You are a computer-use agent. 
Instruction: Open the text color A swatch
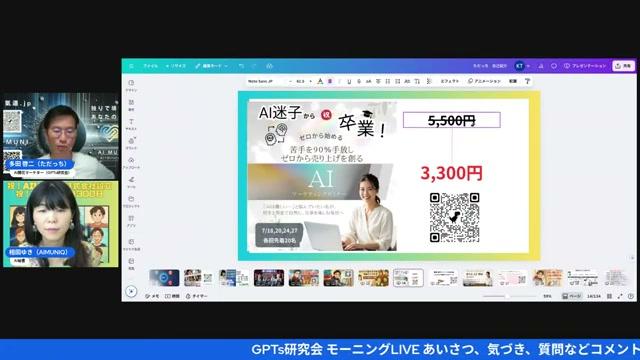pos(320,81)
